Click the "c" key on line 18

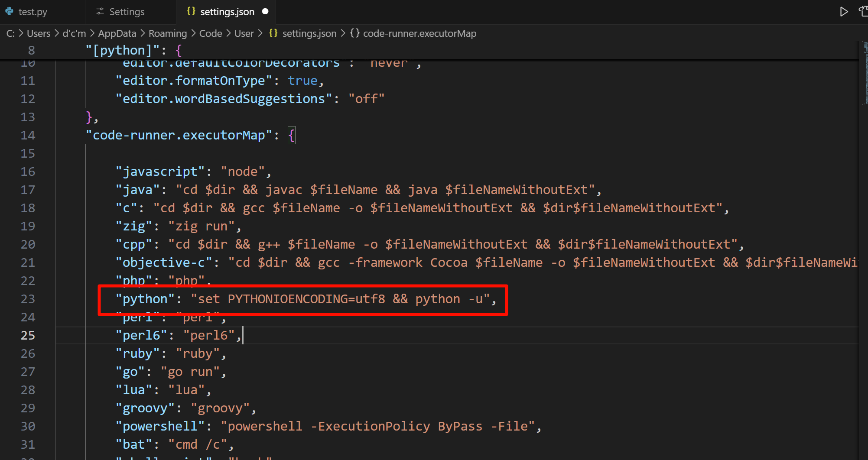tap(126, 208)
